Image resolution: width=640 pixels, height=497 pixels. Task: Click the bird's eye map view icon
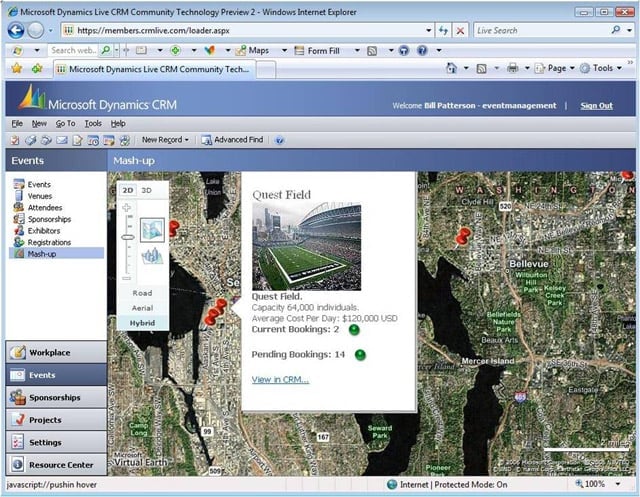pos(152,230)
